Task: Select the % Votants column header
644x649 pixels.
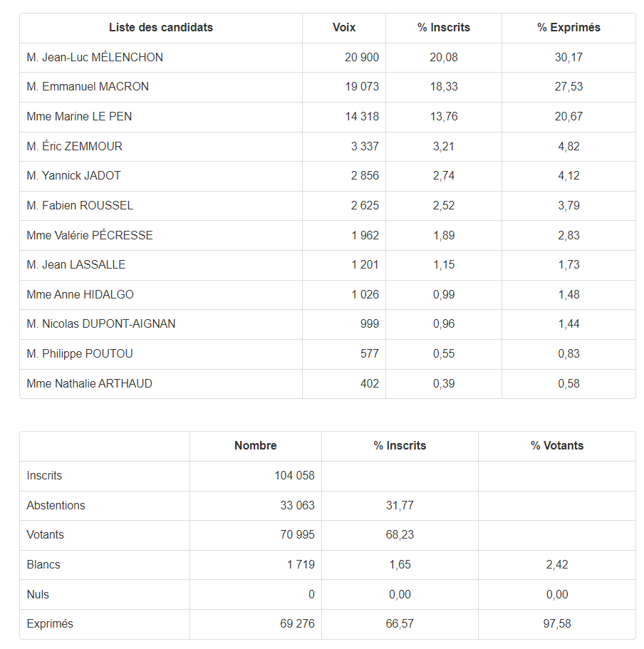Action: (557, 446)
